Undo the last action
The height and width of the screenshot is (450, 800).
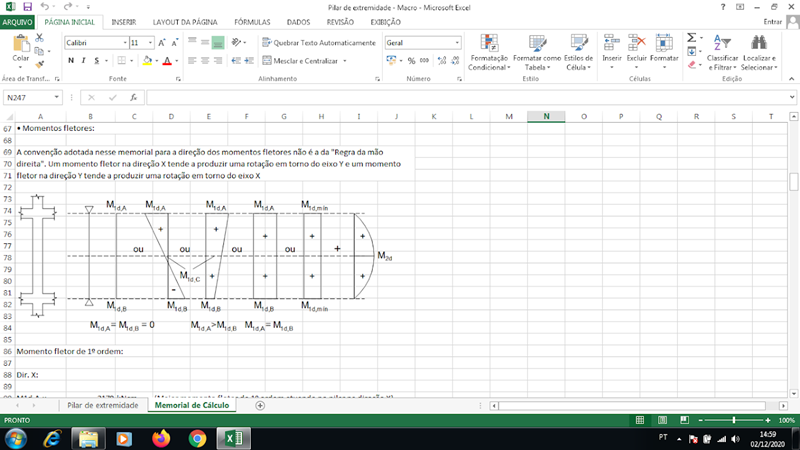click(45, 7)
